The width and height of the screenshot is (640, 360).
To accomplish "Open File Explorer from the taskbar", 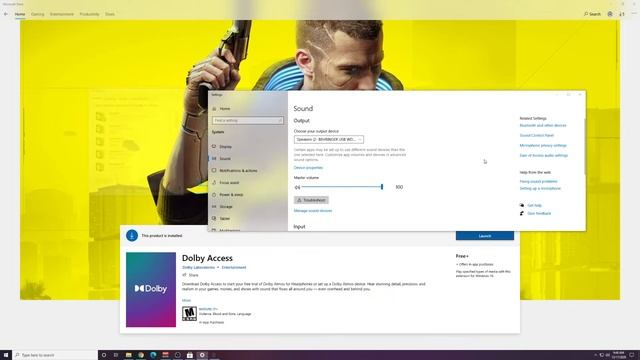I will tap(129, 355).
